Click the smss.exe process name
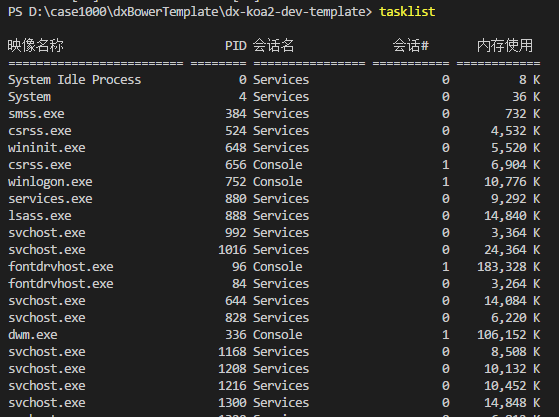This screenshot has width=559, height=417. [36, 114]
